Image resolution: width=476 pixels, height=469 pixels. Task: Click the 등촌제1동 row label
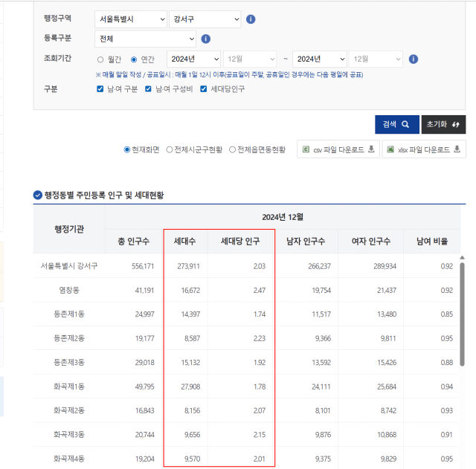pos(69,314)
